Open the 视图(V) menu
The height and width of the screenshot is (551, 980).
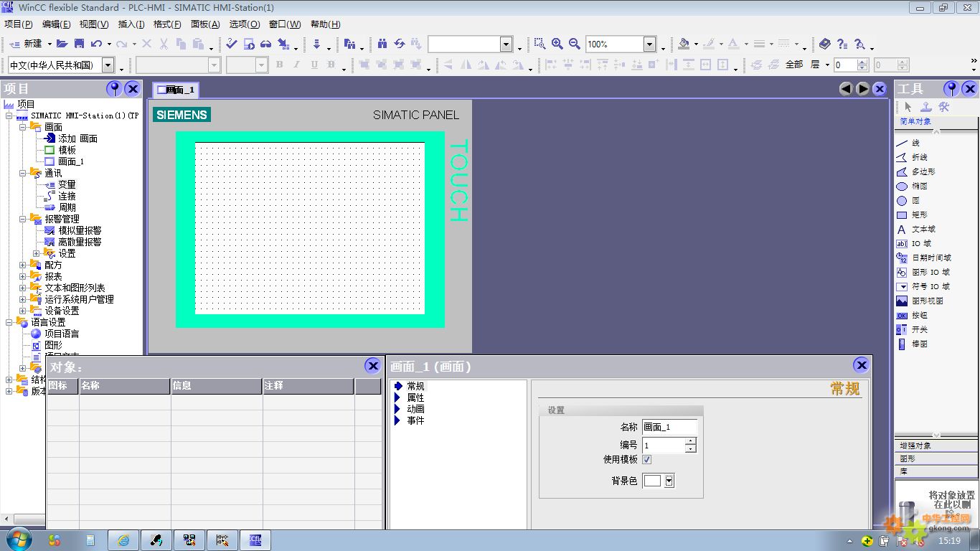point(94,24)
